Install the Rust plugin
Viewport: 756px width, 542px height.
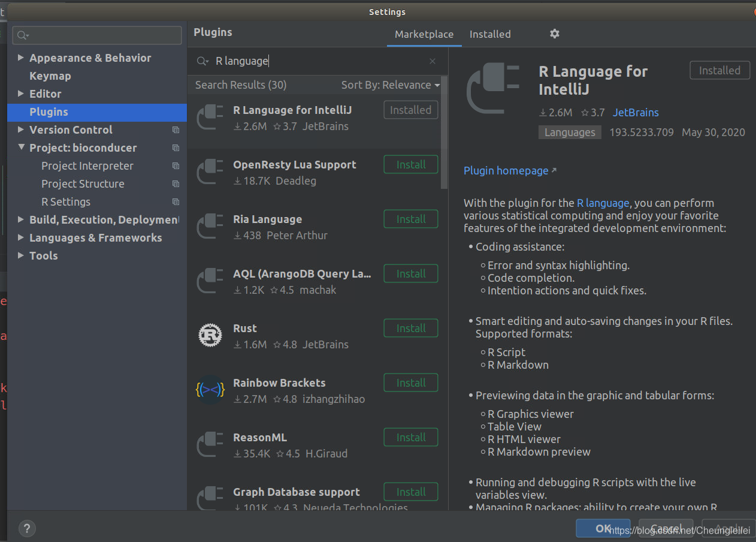[411, 328]
